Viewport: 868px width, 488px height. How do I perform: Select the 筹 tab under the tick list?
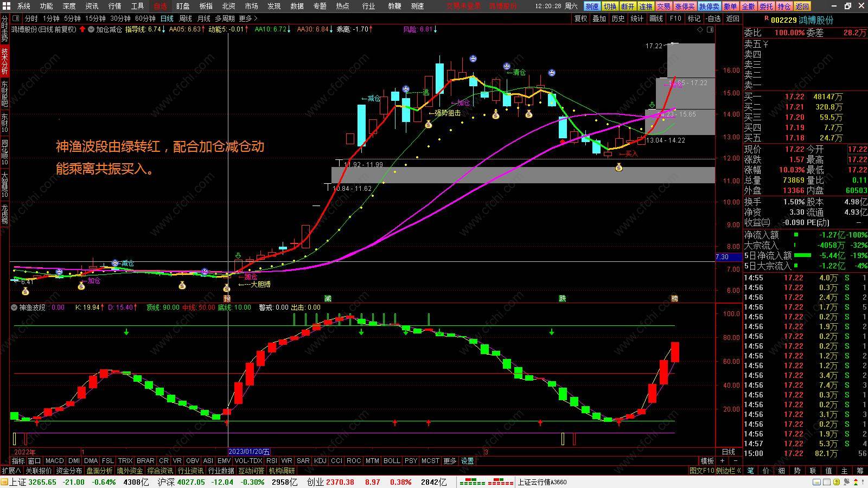pos(860,471)
